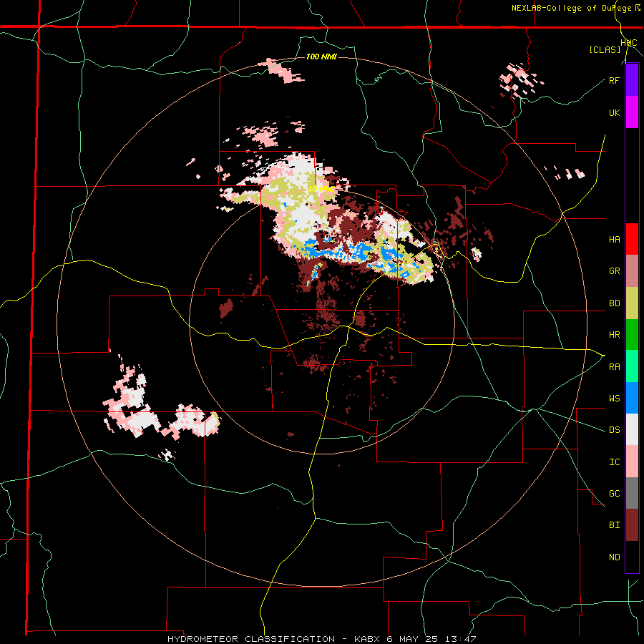Click the GR legend color swatch
The image size is (644, 644).
tap(632, 271)
